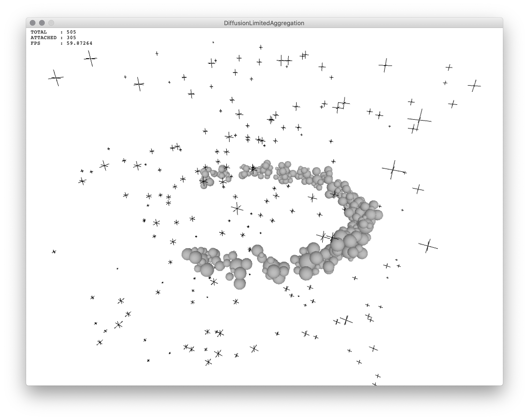Click the minimize window button
This screenshot has height=420, width=529.
(x=42, y=23)
